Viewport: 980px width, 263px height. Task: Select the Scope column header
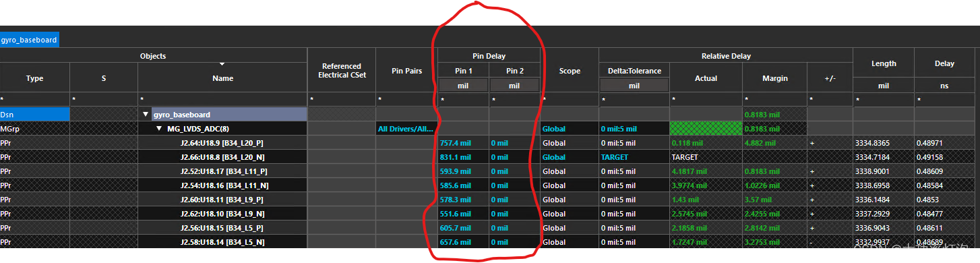(570, 71)
